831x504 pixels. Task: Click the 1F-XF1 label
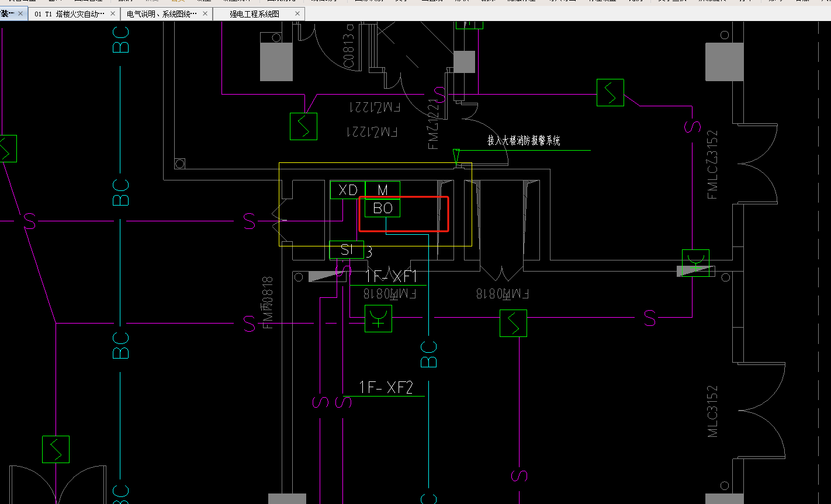[392, 276]
